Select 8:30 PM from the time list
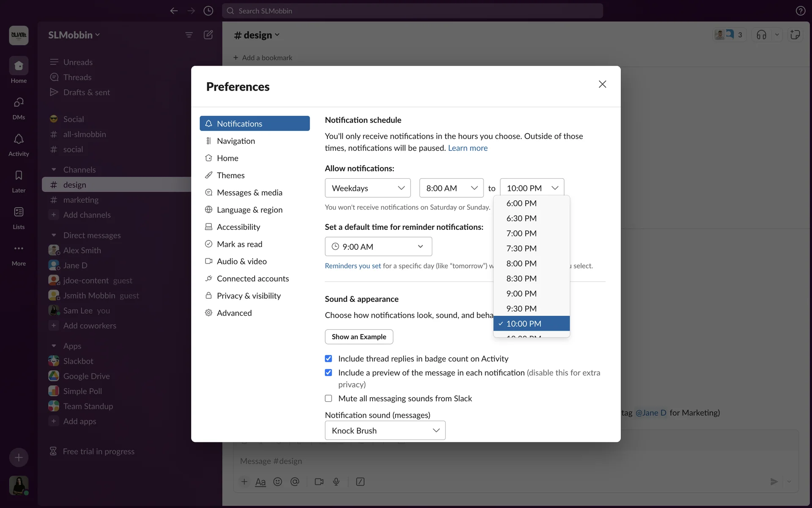812x508 pixels. click(x=521, y=279)
